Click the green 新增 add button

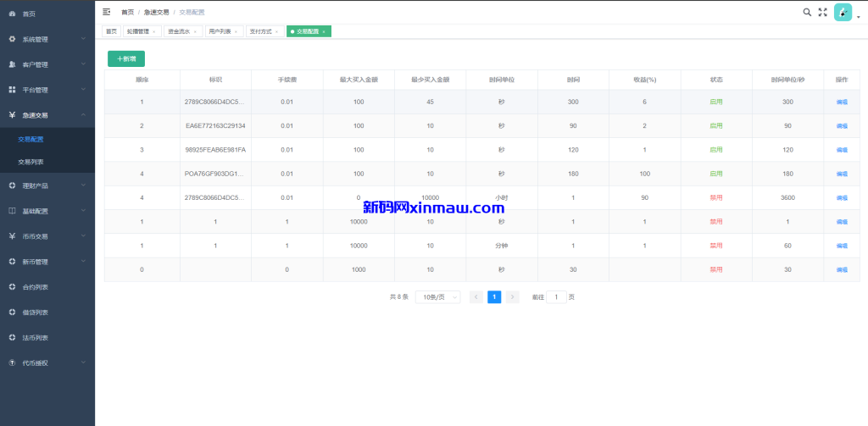(126, 58)
